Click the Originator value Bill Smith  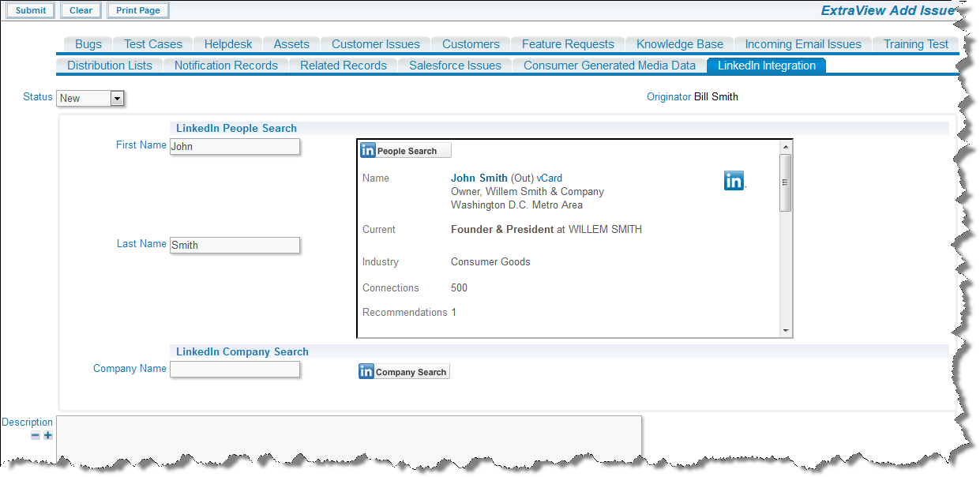click(716, 97)
